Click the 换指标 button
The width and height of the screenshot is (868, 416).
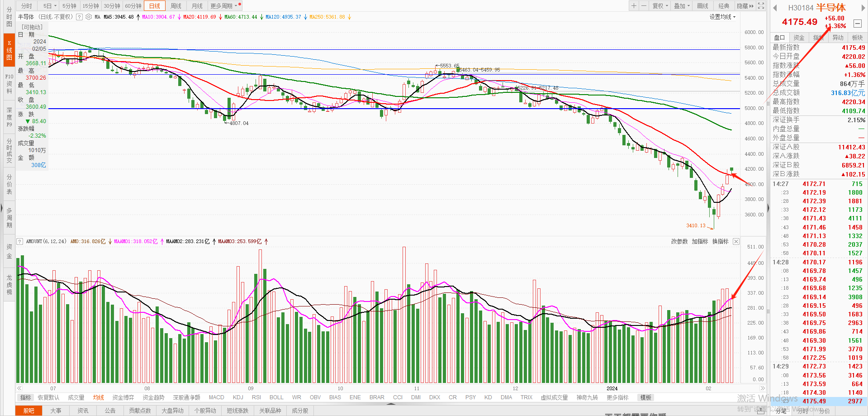(720, 241)
